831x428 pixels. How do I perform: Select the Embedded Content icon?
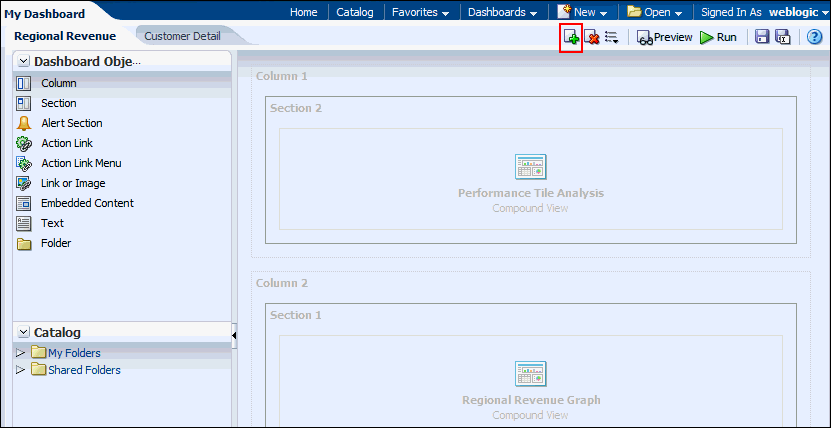(x=24, y=203)
